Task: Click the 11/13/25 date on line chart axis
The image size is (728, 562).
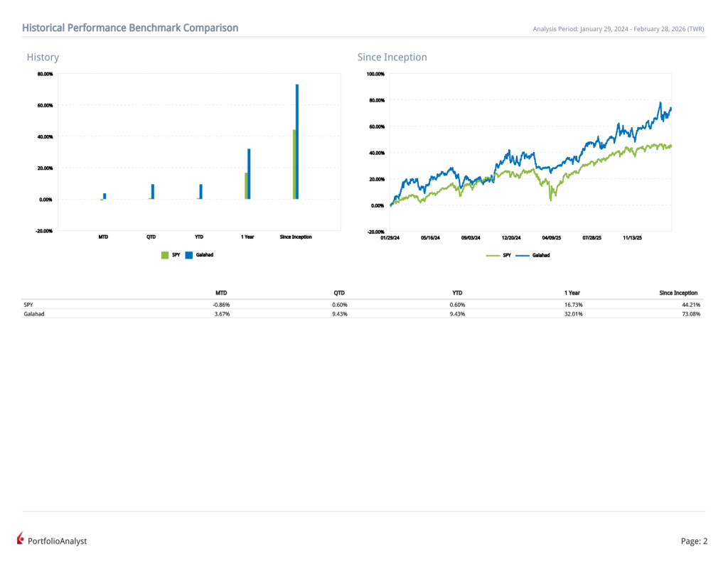Action: [632, 238]
